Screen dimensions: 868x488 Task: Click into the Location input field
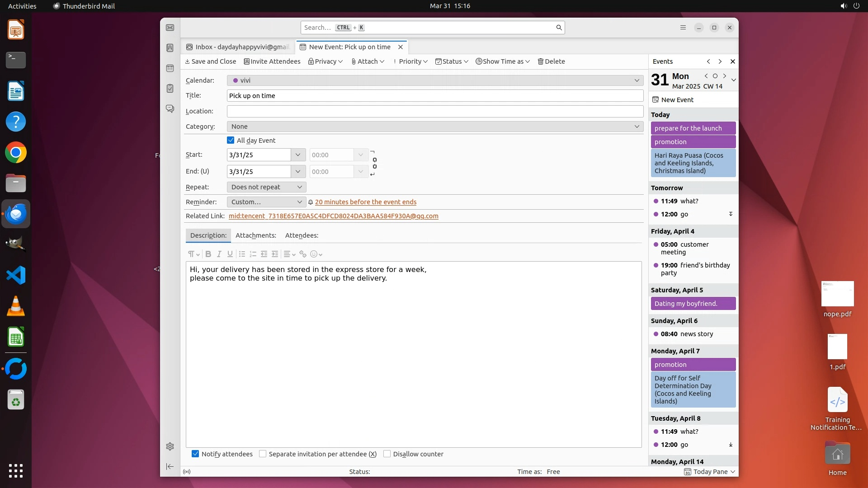click(435, 111)
